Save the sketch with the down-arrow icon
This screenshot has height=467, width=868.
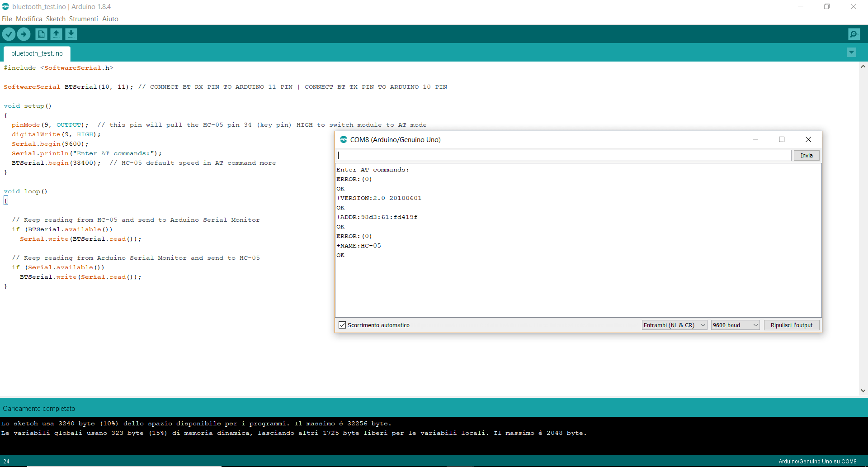pos(71,34)
